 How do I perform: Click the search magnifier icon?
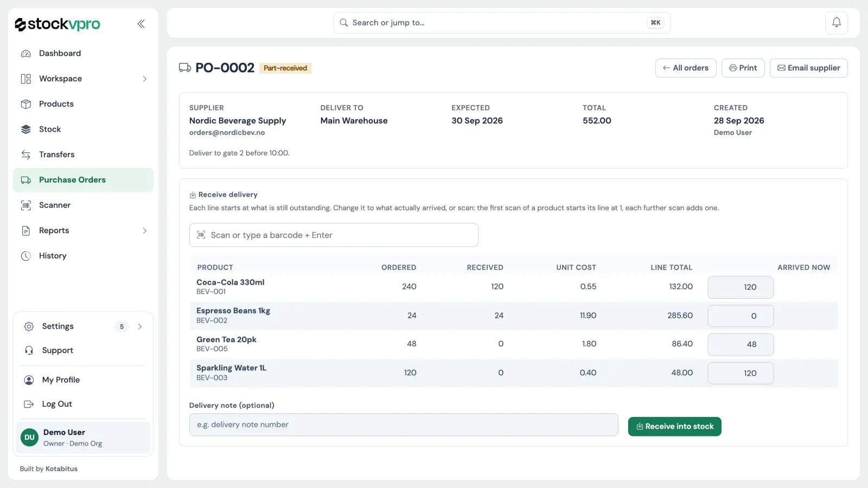click(x=344, y=23)
